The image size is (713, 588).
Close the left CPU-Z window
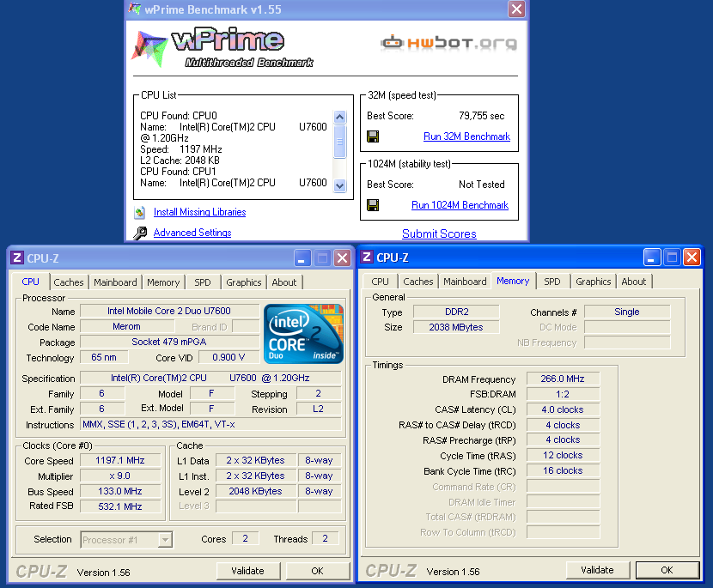tap(343, 258)
